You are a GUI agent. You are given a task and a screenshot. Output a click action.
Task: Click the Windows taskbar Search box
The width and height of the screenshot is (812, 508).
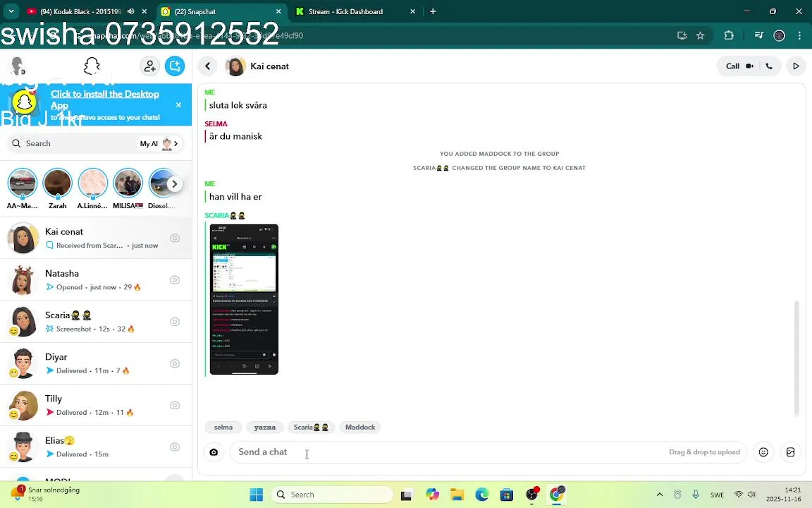pyautogui.click(x=333, y=495)
